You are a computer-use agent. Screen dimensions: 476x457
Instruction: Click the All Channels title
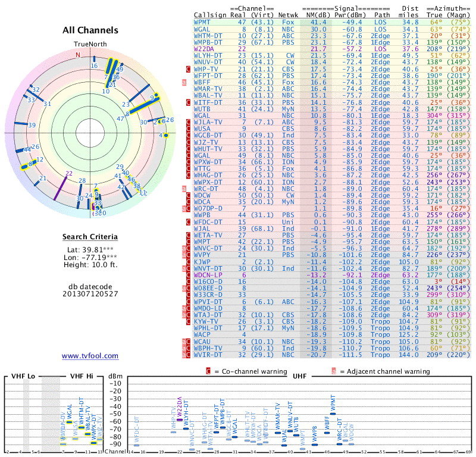90,30
